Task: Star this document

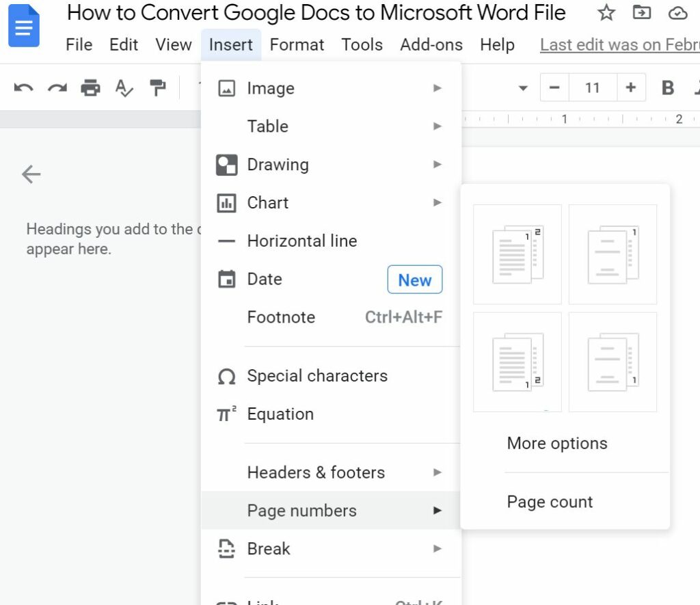Action: tap(606, 12)
